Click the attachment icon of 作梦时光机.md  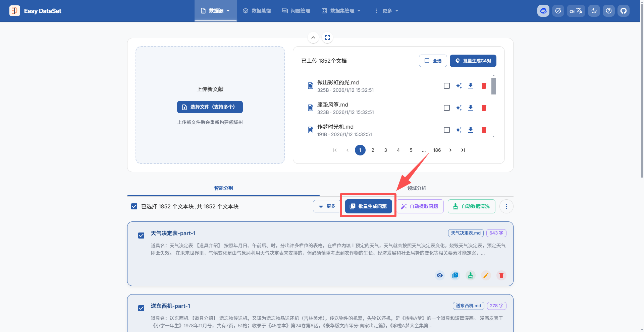pyautogui.click(x=311, y=130)
